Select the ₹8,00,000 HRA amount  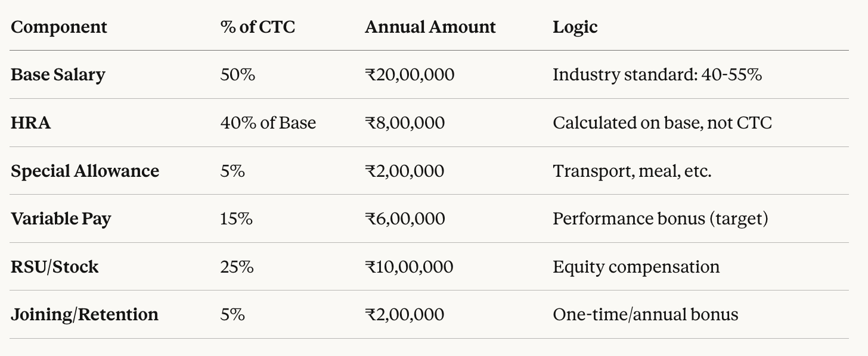[404, 123]
